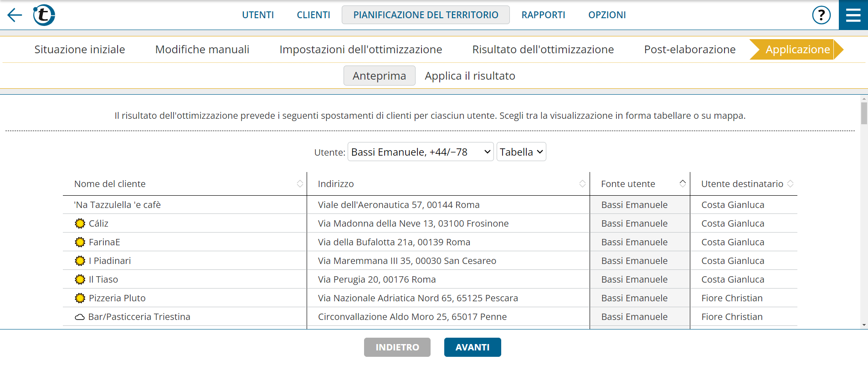Viewport: 868px width, 365px height.
Task: Click the AVANTI button
Action: click(x=472, y=347)
